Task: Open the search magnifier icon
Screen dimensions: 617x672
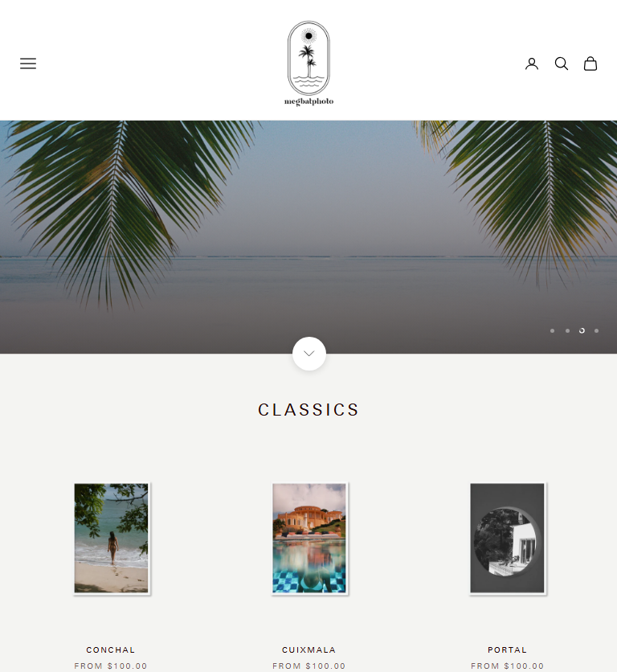Action: (x=562, y=64)
